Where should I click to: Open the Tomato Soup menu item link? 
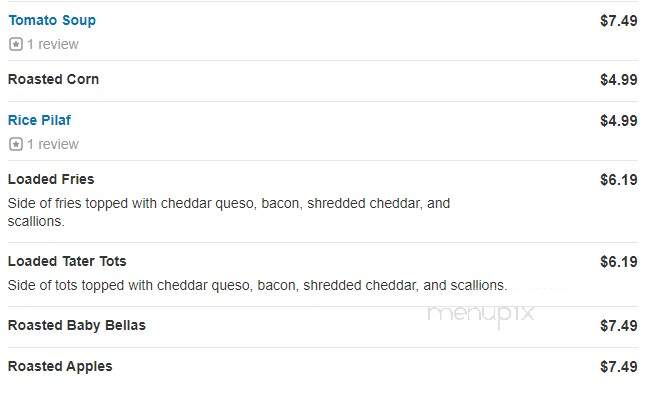[52, 20]
